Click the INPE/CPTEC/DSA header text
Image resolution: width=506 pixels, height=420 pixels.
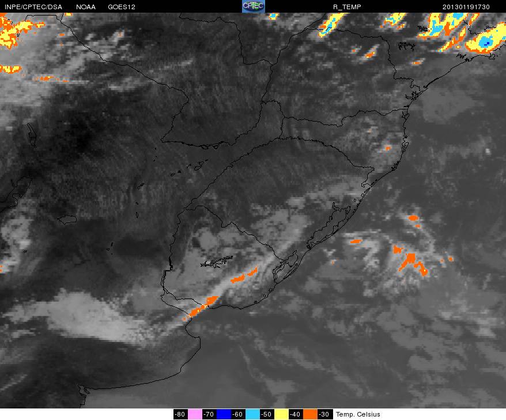(x=33, y=7)
